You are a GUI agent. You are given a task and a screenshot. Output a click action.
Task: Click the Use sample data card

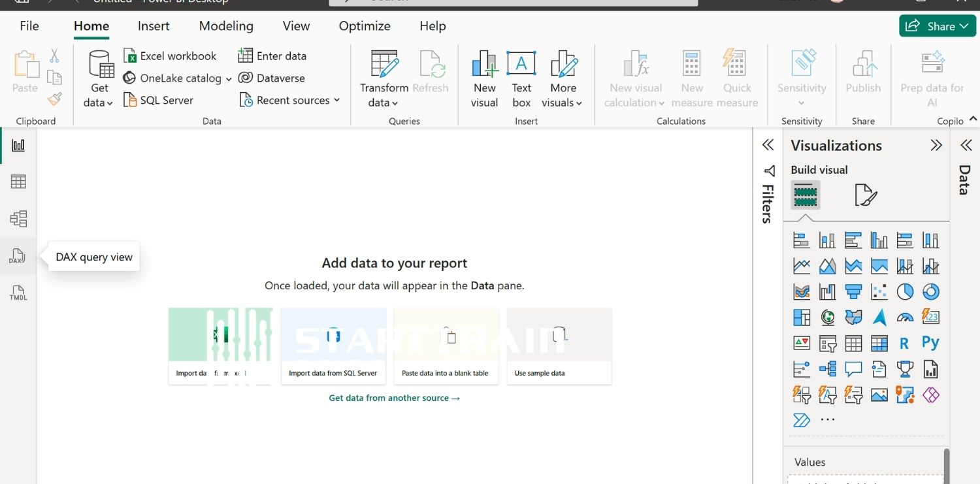[x=559, y=346]
